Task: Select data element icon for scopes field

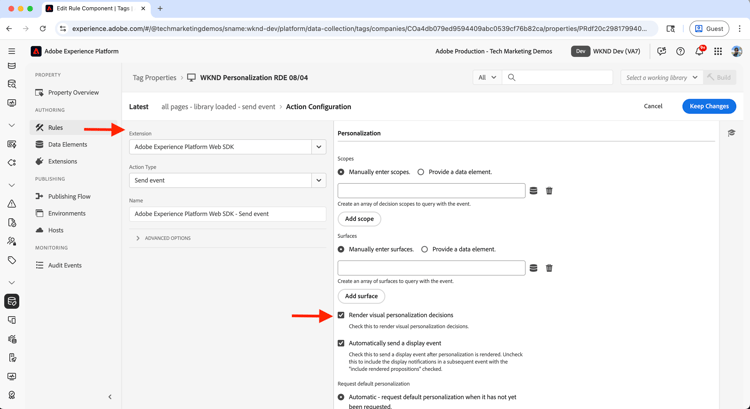Action: [533, 191]
